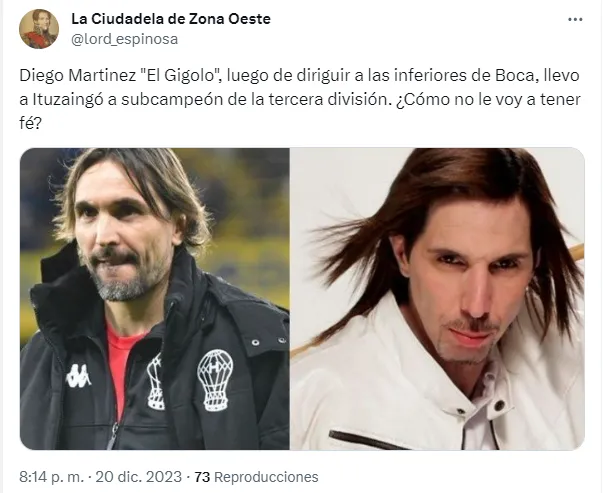This screenshot has height=493, width=603.
Task: Click the Huracán balloon crest on the jacket chest
Action: pos(215,380)
